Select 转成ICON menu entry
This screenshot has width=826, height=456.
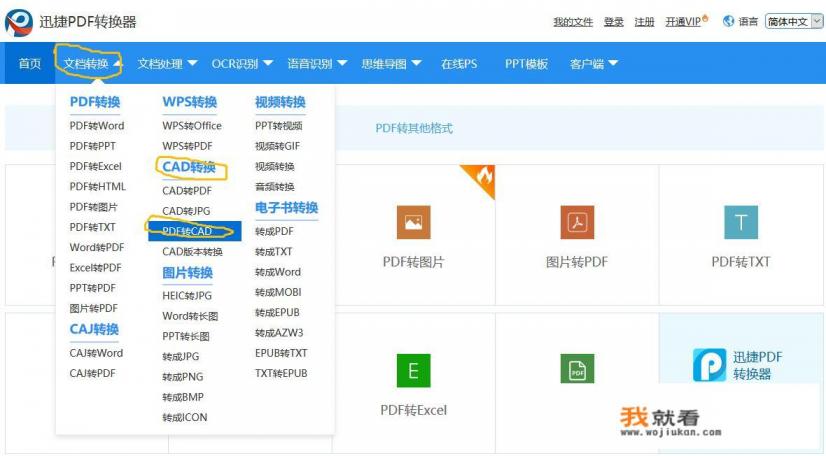[x=184, y=417]
